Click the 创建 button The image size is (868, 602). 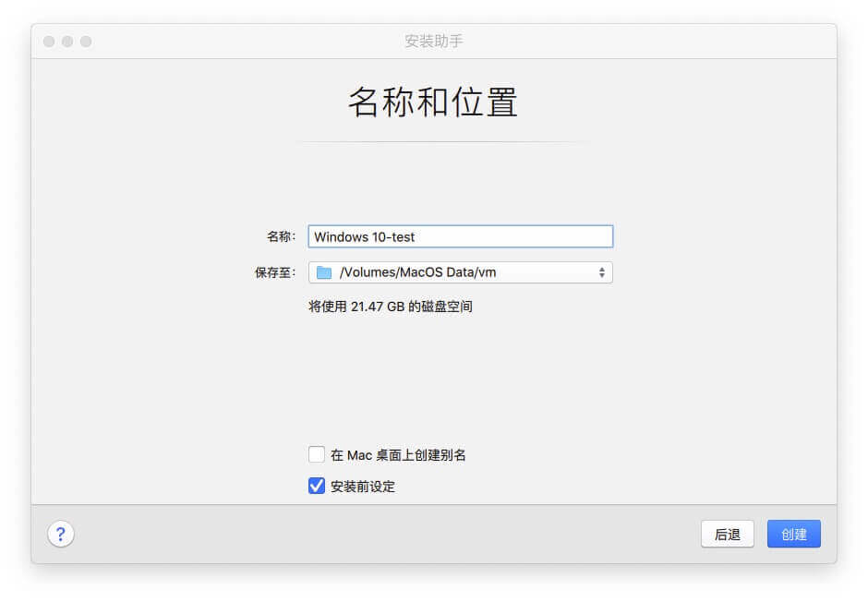click(x=794, y=534)
